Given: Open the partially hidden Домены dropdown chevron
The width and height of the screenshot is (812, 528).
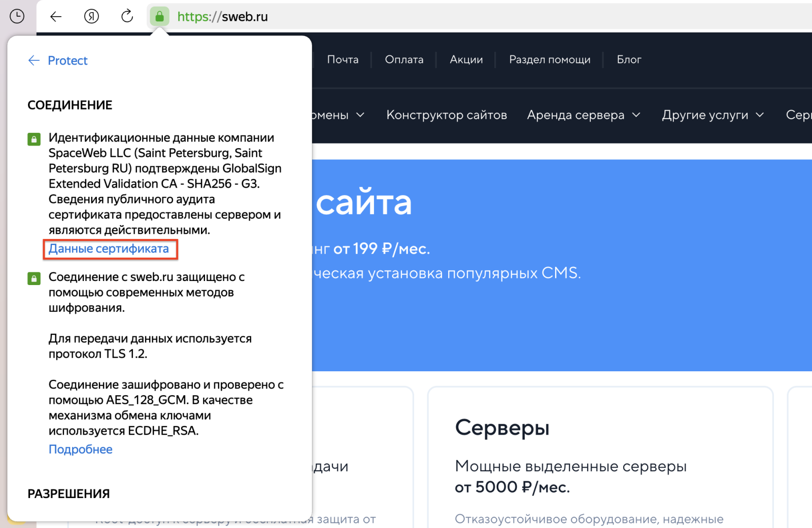Looking at the screenshot, I should (360, 115).
